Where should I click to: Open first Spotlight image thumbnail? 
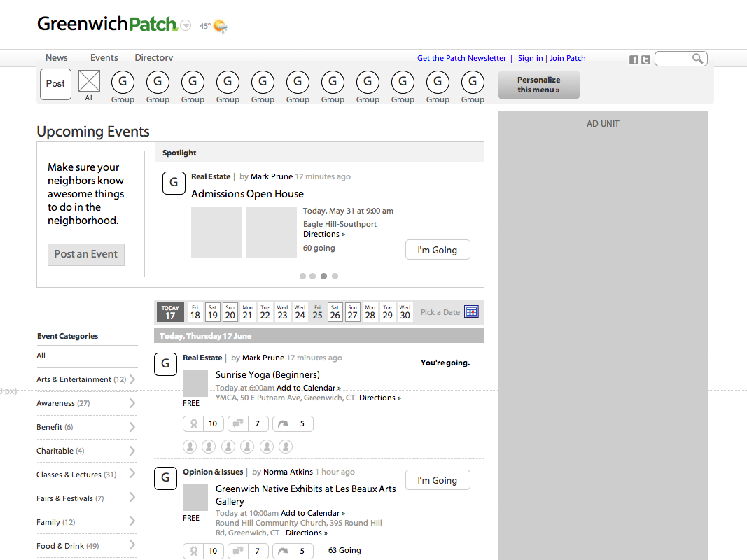point(217,232)
